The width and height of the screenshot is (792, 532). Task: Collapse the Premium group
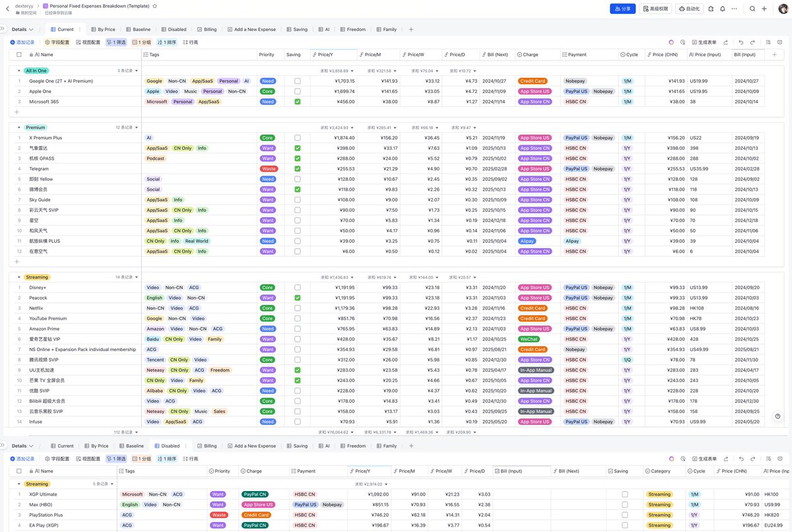tap(19, 127)
